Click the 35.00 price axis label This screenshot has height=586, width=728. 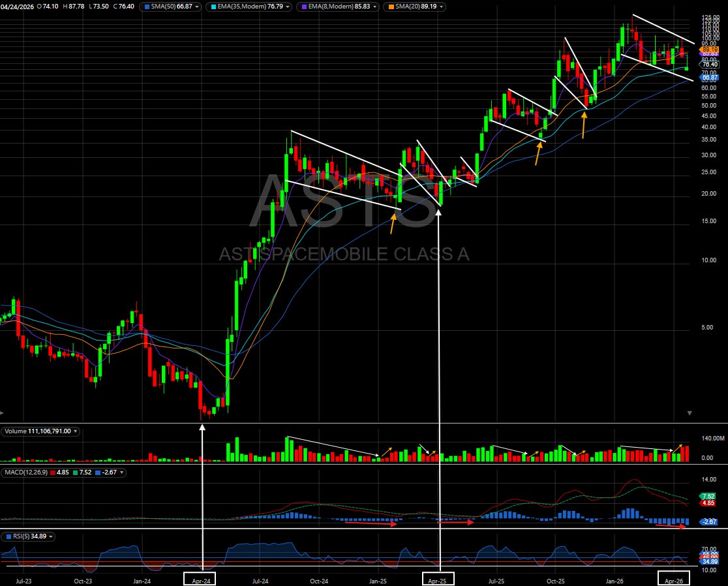click(x=709, y=139)
